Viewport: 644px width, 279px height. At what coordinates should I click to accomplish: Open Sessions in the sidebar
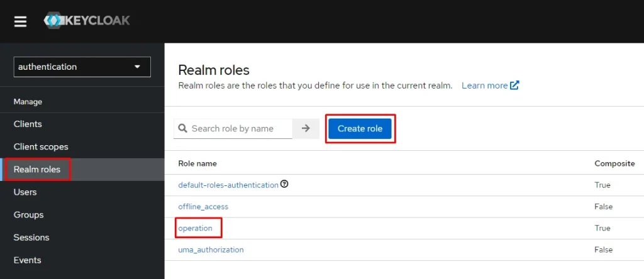pyautogui.click(x=31, y=237)
